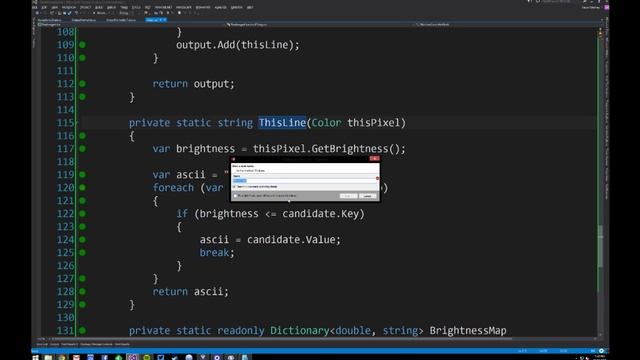Click the 'foreach' keyword on line 120

173,188
